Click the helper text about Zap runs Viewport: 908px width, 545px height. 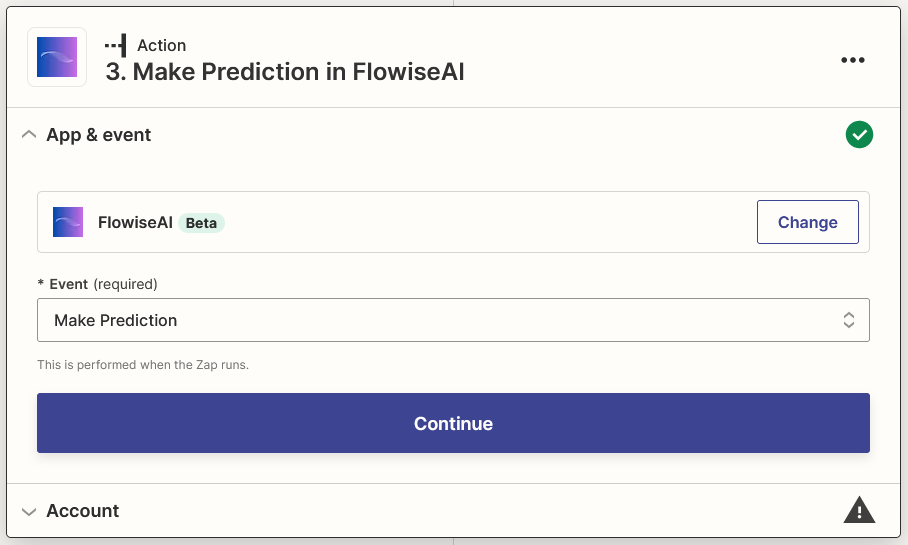tap(143, 365)
